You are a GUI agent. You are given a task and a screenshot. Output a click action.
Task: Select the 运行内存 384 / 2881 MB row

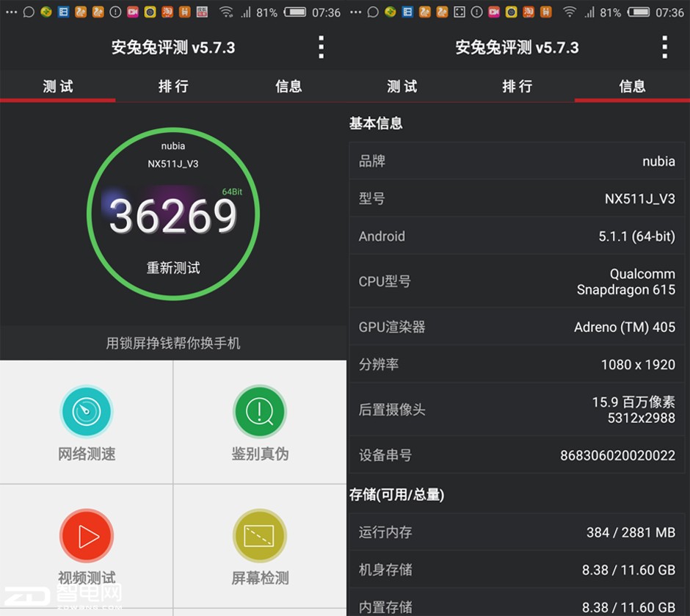[x=517, y=532]
